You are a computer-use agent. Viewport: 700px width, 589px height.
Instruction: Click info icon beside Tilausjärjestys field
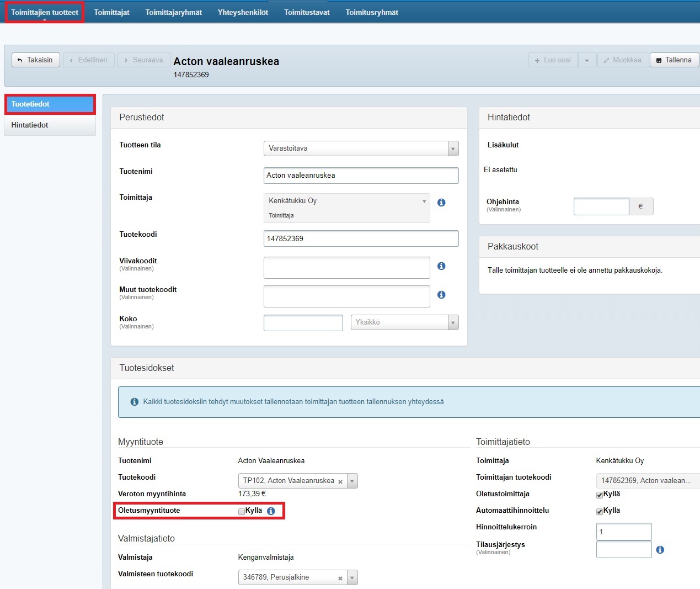[660, 550]
